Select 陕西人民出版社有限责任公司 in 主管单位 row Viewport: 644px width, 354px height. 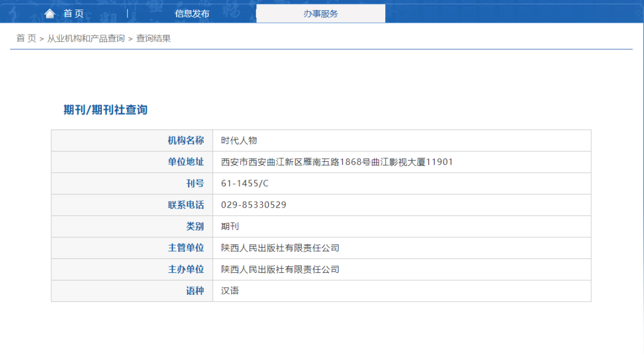point(280,248)
